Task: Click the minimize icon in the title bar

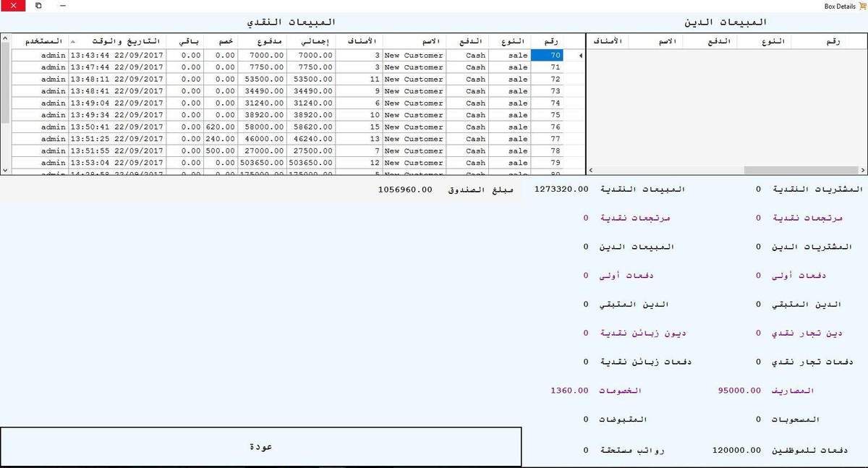Action: tap(62, 6)
